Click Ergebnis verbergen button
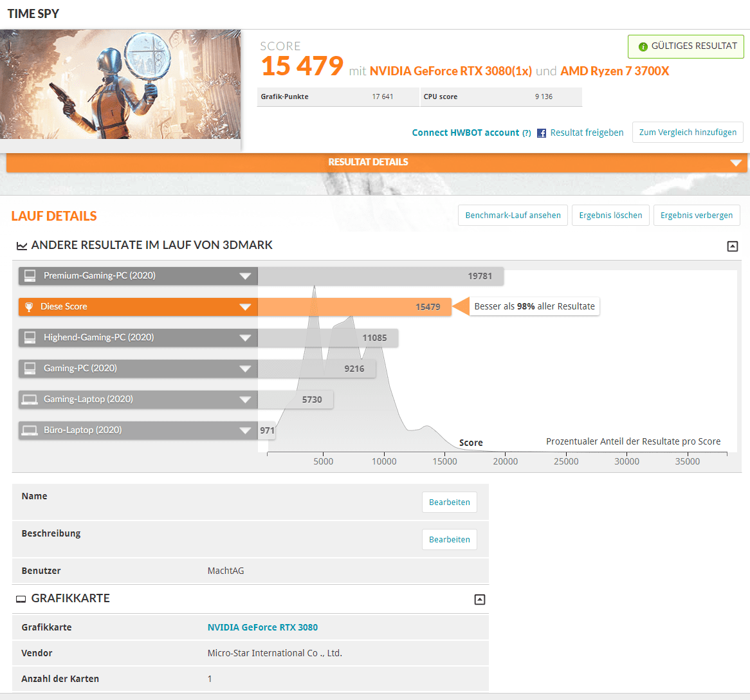The height and width of the screenshot is (700, 750). [x=697, y=216]
